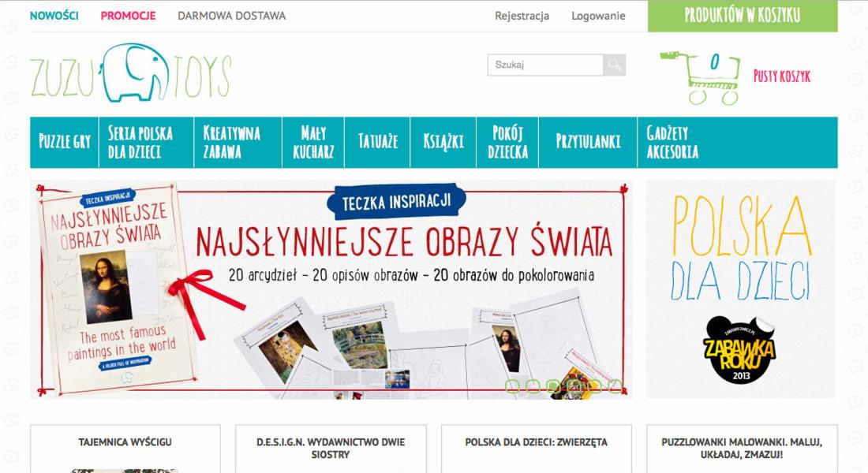Click the pink Pusty Koszyk link
The image size is (868, 473).
781,76
